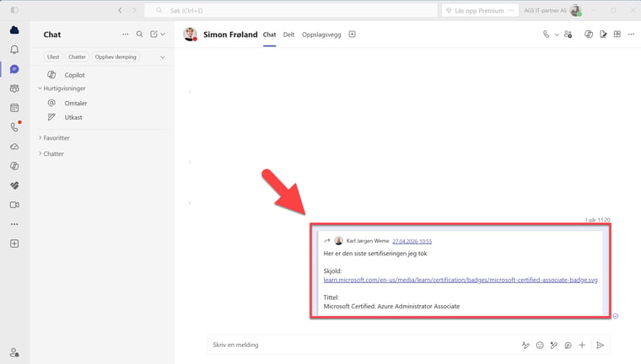Screen dimensions: 641x364
Task: Open Omtaler quick view
Action: pos(76,103)
